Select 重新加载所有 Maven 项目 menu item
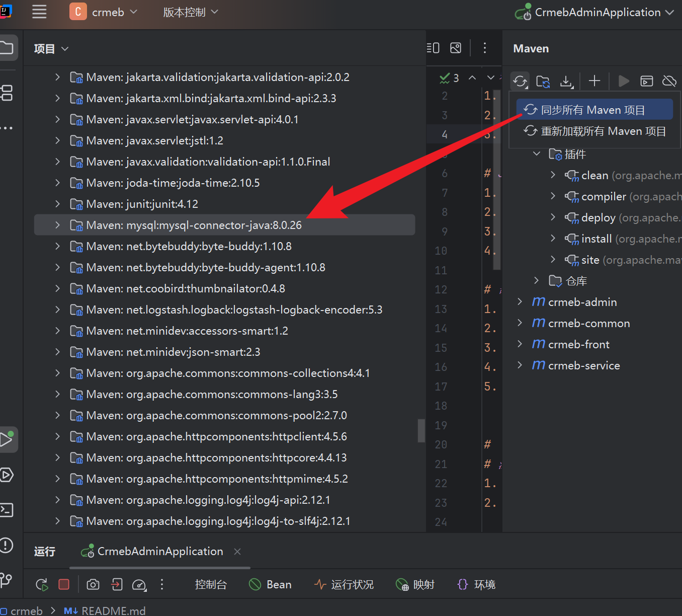 [594, 131]
